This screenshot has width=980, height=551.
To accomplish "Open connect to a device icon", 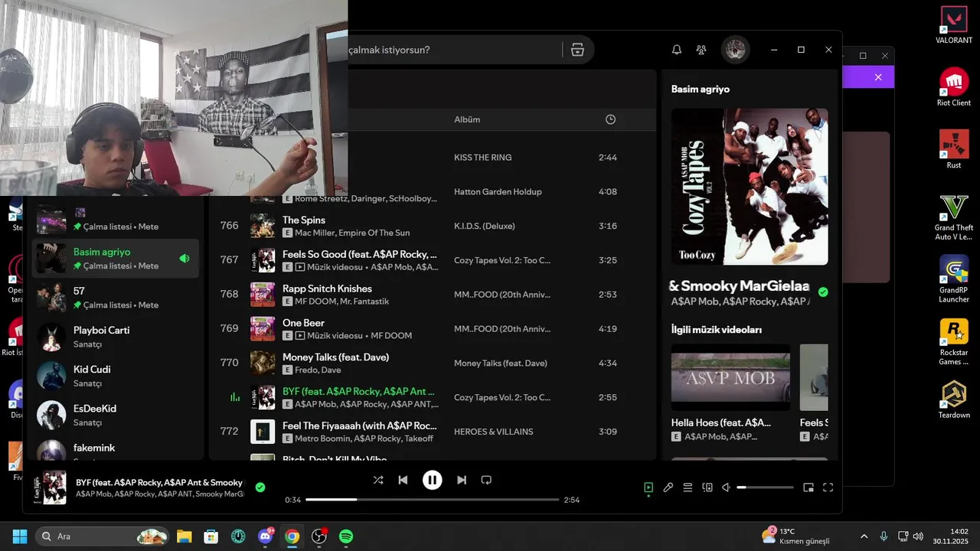I will (707, 487).
